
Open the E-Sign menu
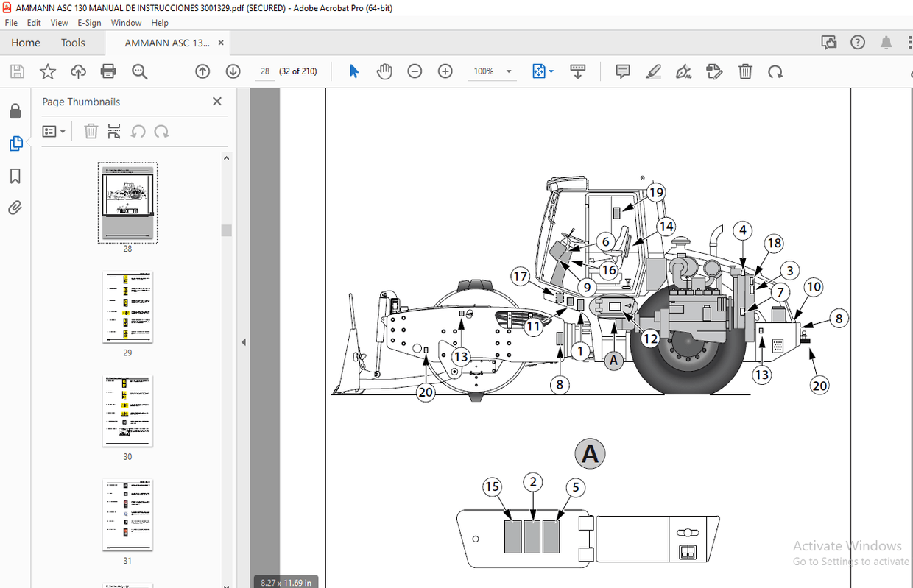pyautogui.click(x=88, y=22)
